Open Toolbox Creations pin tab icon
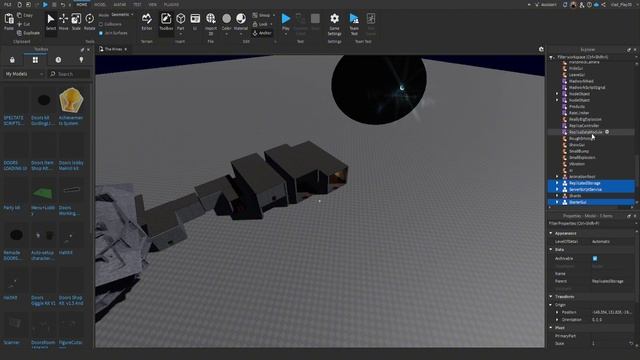Screen dimensions: 640x360 point(81,60)
